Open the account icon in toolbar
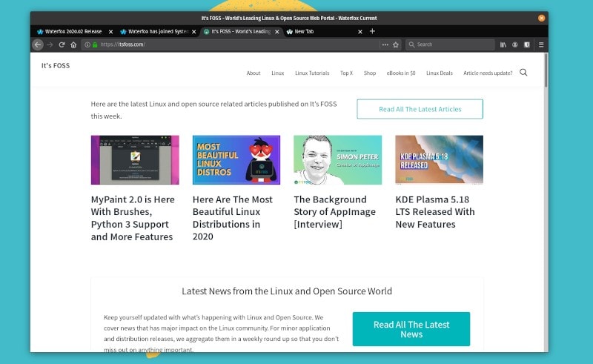593x364 pixels. 514,44
